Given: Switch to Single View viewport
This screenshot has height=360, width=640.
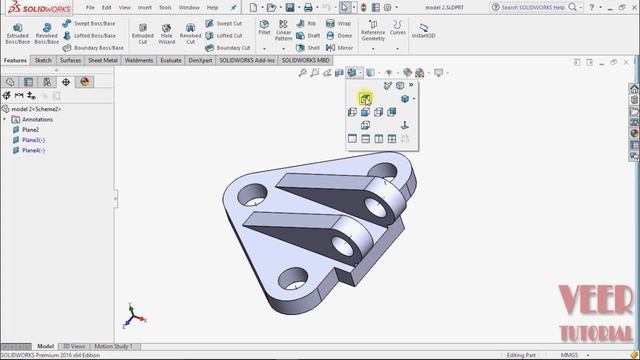Looking at the screenshot, I should [352, 139].
